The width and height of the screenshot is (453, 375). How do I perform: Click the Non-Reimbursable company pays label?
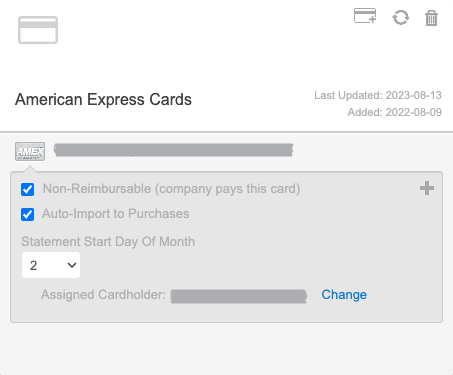pyautogui.click(x=171, y=189)
